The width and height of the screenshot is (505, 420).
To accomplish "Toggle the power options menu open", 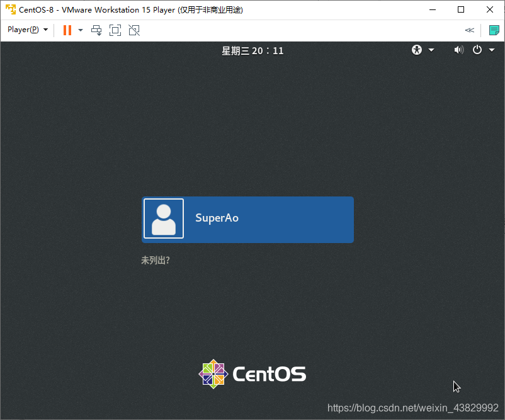I will point(492,50).
